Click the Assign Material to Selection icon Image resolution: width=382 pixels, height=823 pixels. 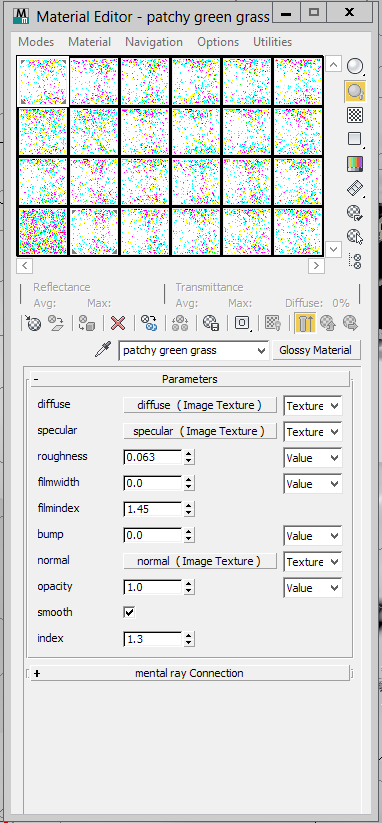pyautogui.click(x=86, y=323)
